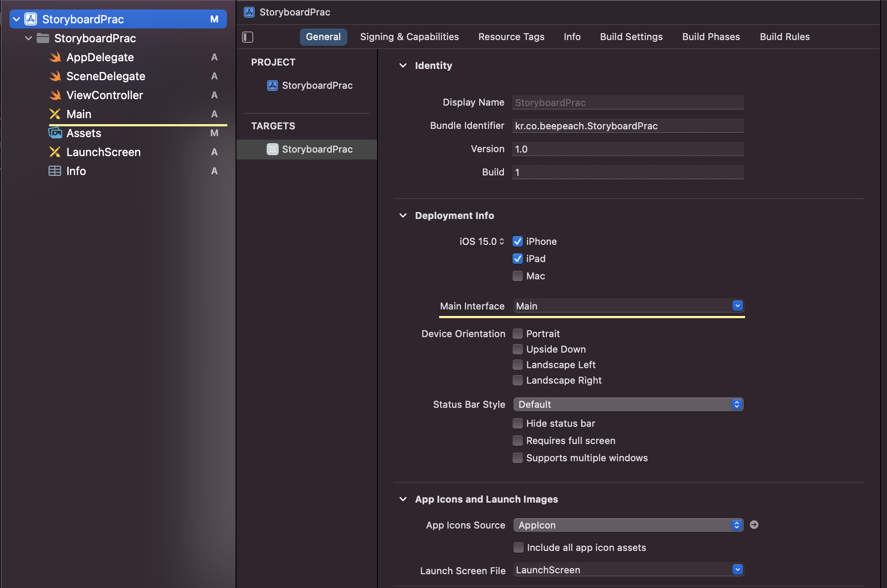Uncheck the iPad device checkbox
The image size is (887, 588).
click(x=517, y=259)
